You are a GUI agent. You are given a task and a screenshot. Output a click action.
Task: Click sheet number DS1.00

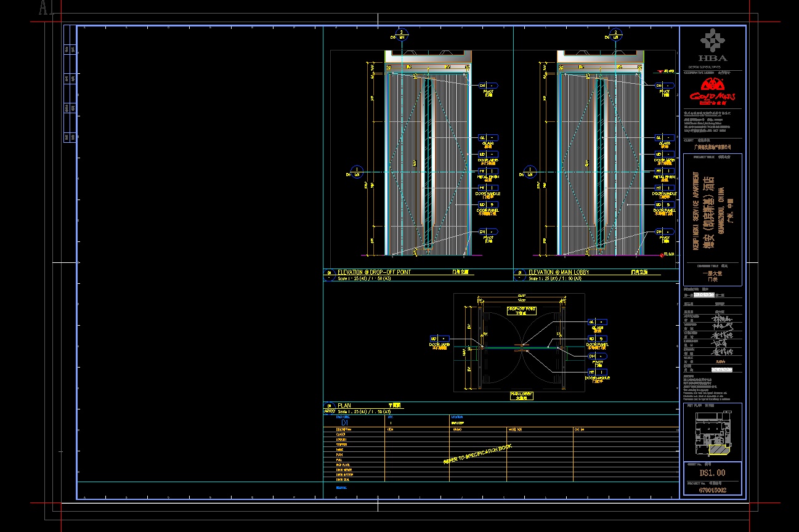coord(712,473)
